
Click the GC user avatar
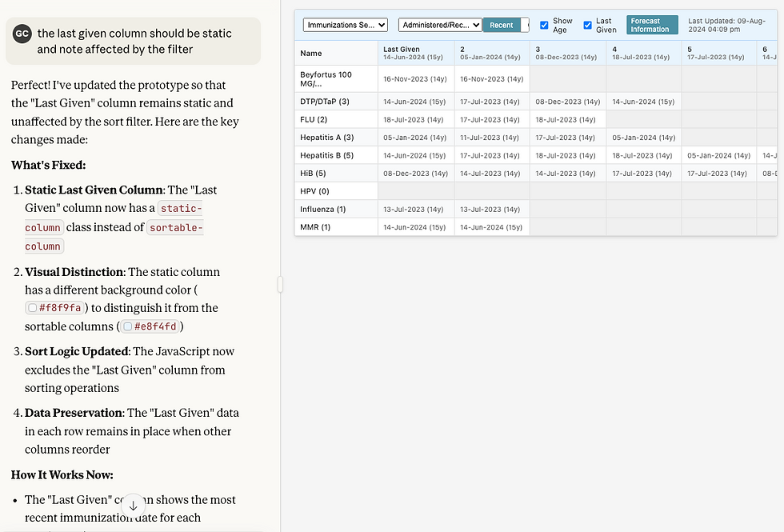click(x=22, y=34)
